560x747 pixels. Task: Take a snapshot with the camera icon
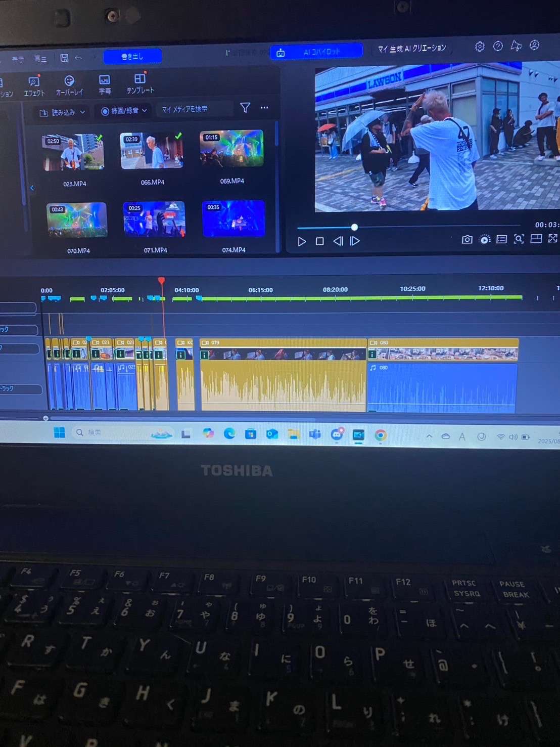(467, 240)
